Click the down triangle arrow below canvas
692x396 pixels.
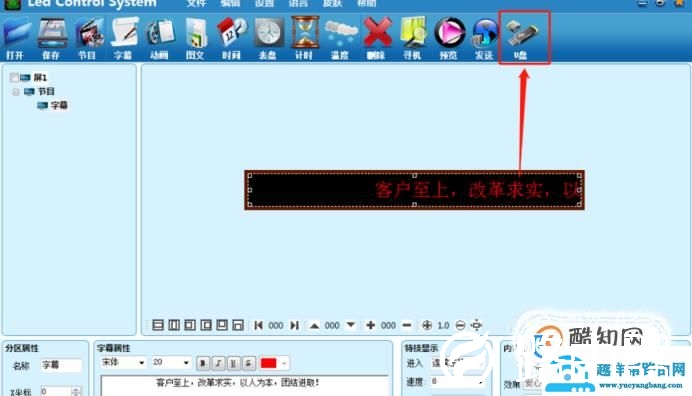coord(351,325)
